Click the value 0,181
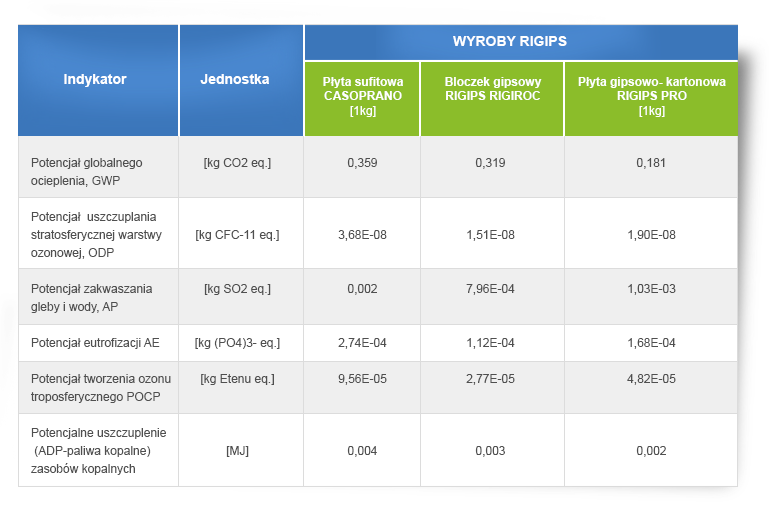 [651, 163]
